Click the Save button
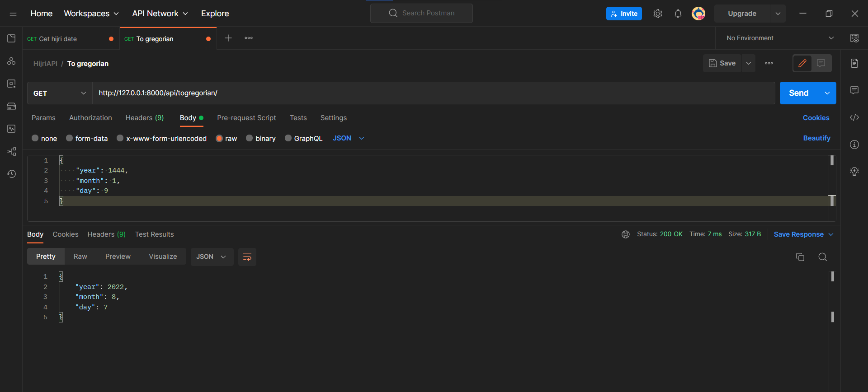Viewport: 868px width, 392px height. pos(722,63)
